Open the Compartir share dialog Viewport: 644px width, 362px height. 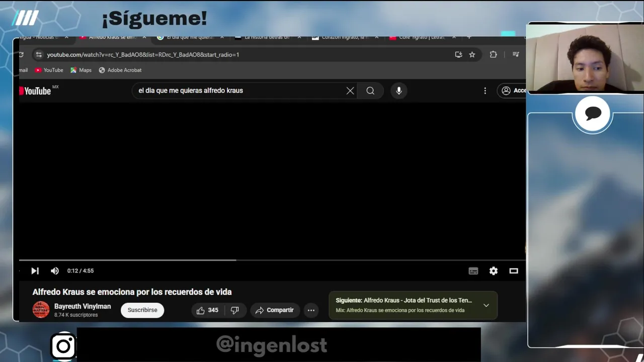coord(275,310)
